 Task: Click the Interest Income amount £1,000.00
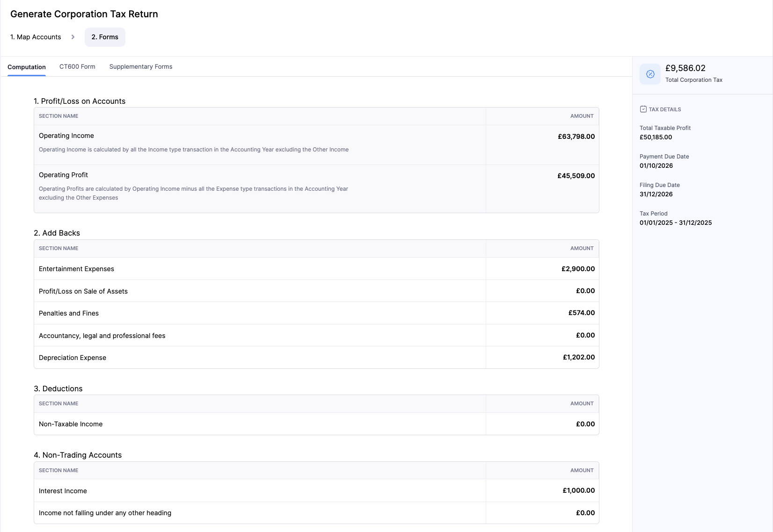tap(578, 490)
